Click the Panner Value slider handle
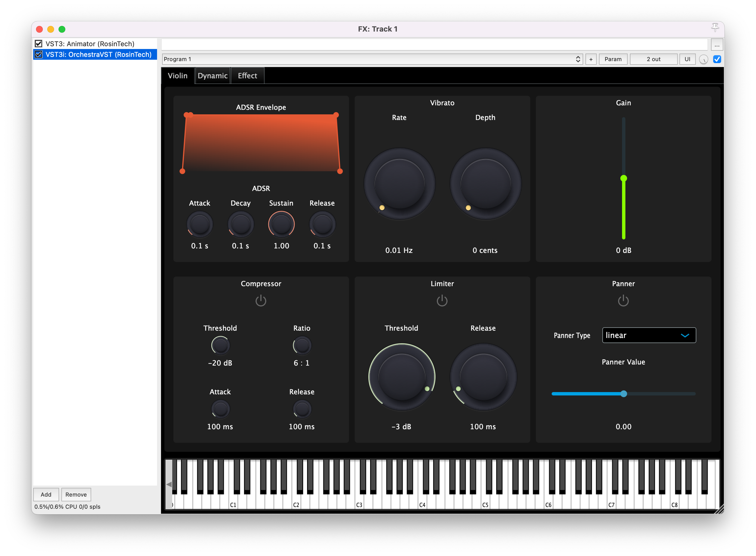 [x=623, y=394]
